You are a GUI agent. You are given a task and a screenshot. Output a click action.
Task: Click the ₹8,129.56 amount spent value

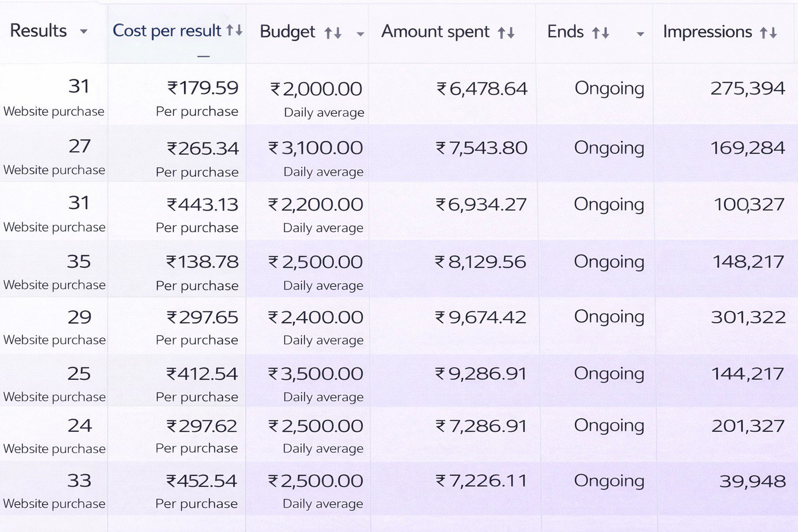coord(482,262)
